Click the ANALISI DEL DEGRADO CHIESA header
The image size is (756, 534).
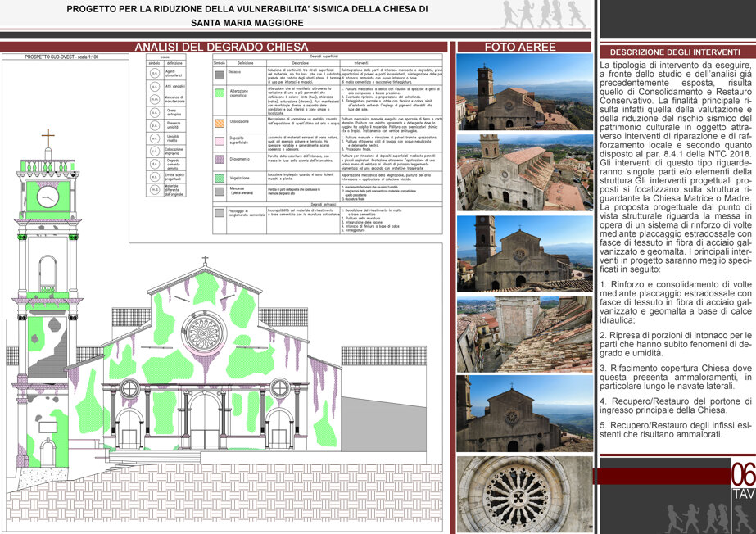click(221, 48)
